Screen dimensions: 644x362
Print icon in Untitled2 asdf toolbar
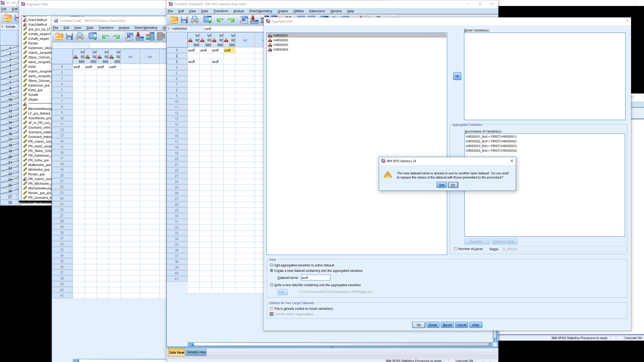pos(80,37)
